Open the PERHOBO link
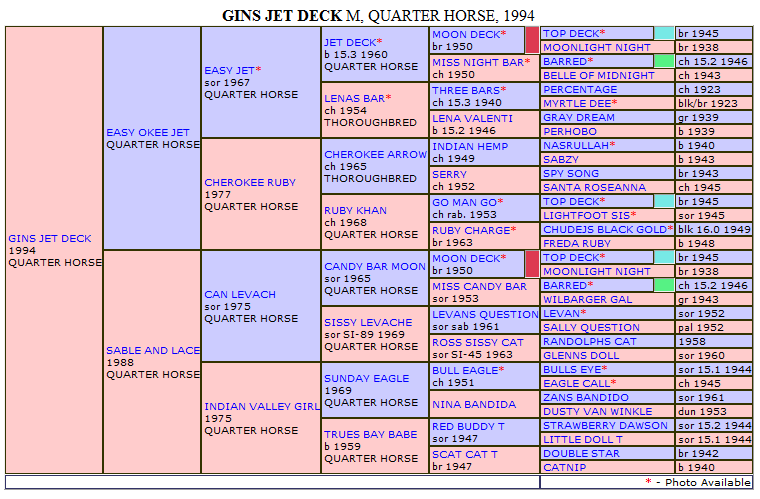Screen dimensions: 760x499 (x=570, y=132)
